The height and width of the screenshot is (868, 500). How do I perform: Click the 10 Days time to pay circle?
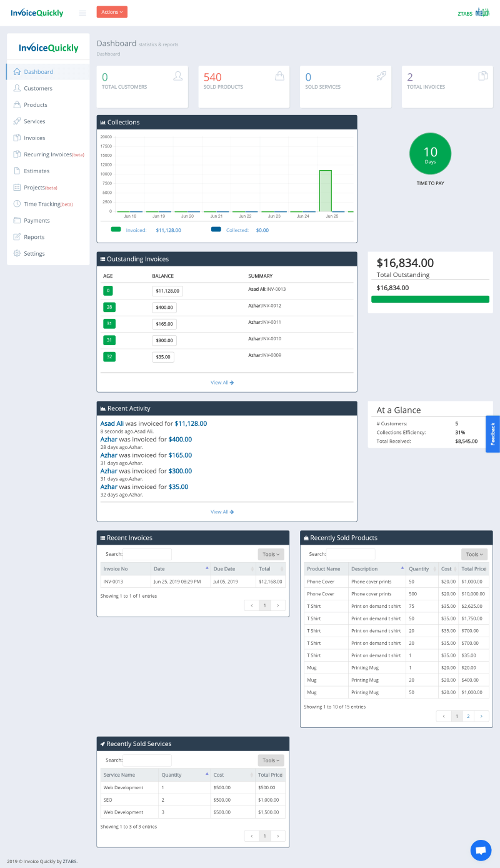(x=430, y=154)
